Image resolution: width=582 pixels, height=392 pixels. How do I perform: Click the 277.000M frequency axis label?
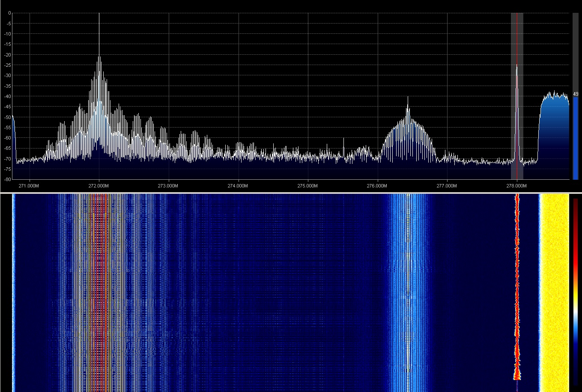(x=447, y=186)
